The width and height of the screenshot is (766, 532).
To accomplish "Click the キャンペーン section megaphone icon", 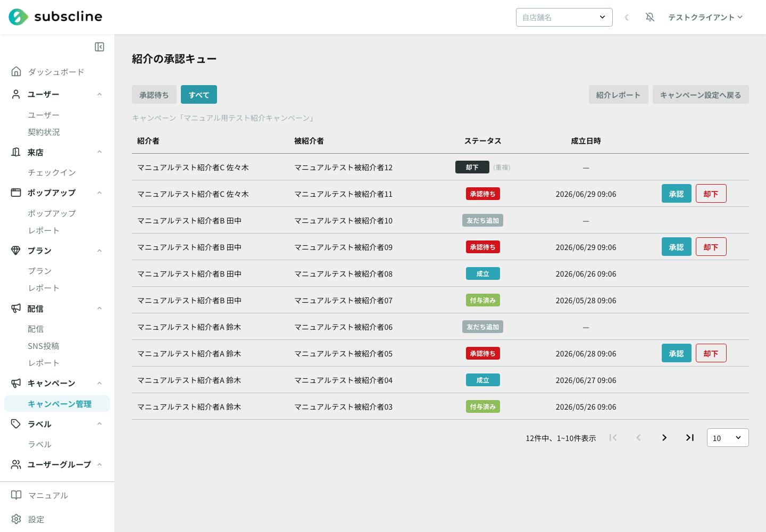I will (16, 383).
